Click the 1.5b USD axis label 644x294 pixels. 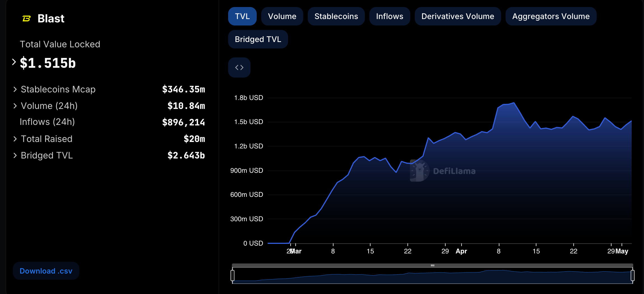pyautogui.click(x=249, y=122)
